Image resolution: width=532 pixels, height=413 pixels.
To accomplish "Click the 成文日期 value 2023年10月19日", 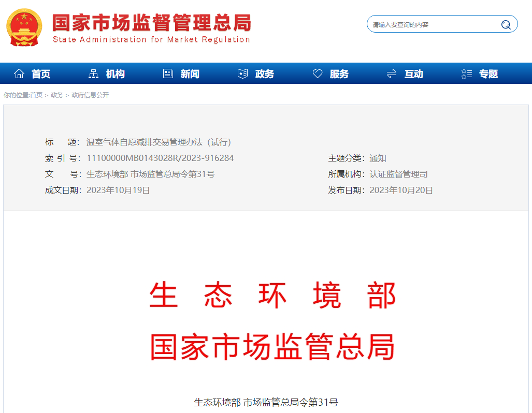I will [x=118, y=190].
